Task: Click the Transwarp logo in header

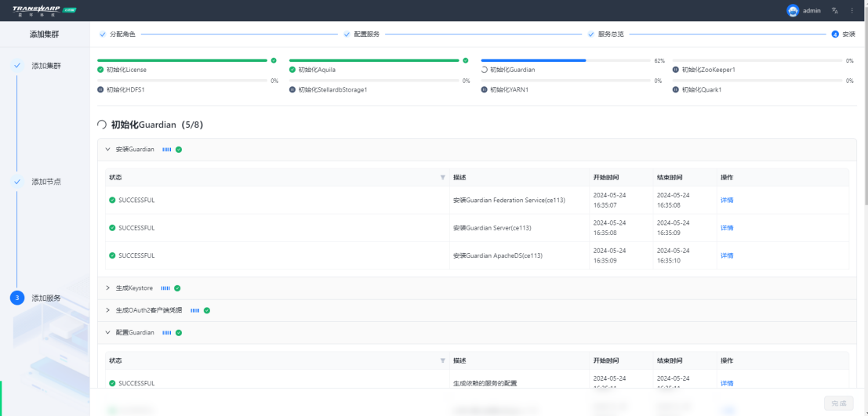Action: (x=45, y=10)
